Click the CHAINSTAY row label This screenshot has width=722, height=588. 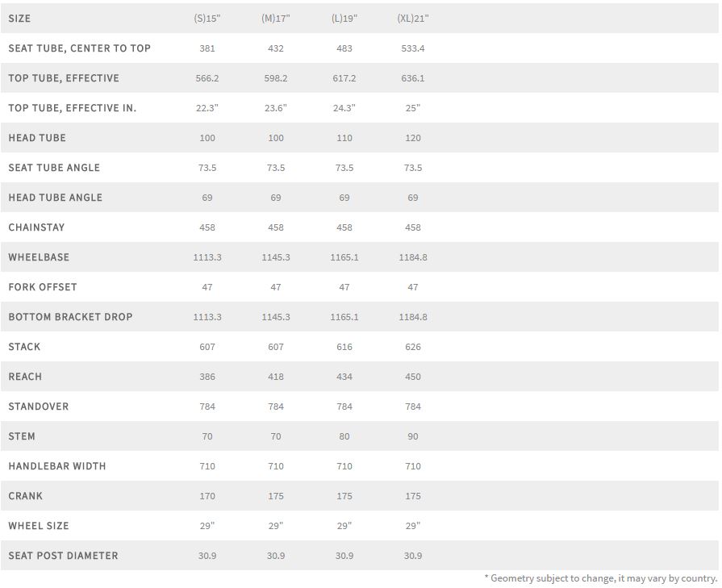(36, 227)
